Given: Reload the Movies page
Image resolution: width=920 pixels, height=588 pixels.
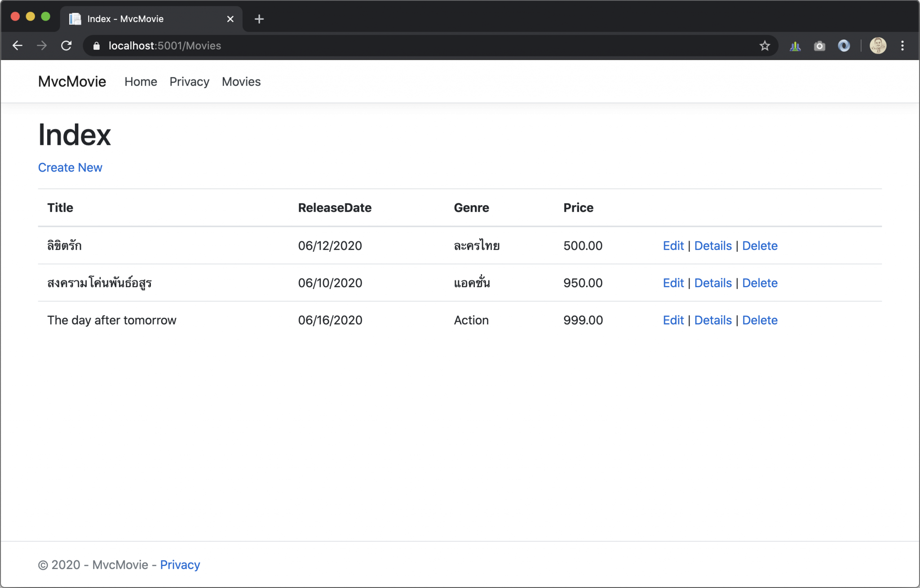Looking at the screenshot, I should pyautogui.click(x=67, y=45).
